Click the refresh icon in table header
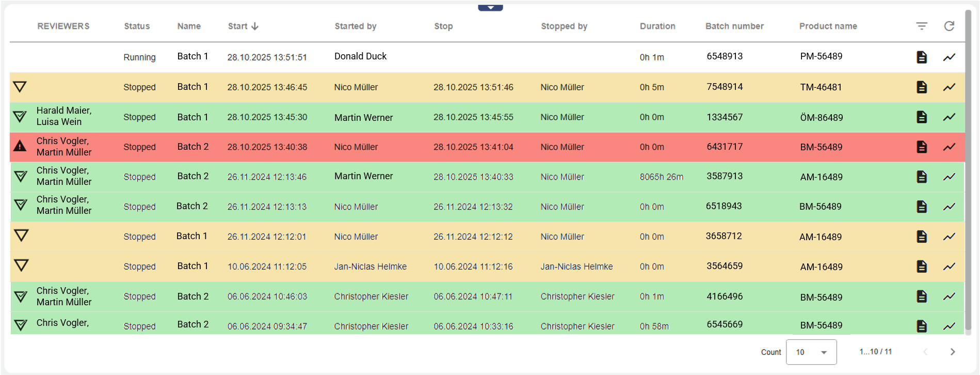 point(949,26)
